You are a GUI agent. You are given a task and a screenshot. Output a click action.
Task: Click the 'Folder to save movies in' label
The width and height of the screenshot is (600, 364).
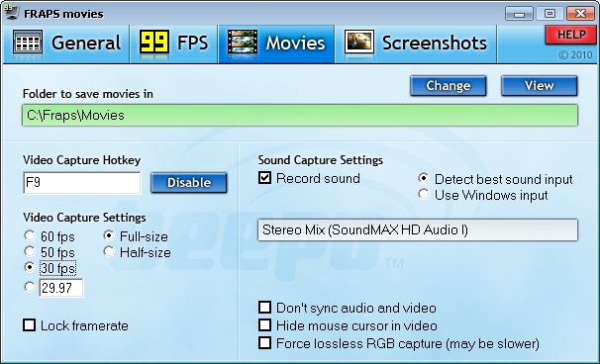pos(88,94)
